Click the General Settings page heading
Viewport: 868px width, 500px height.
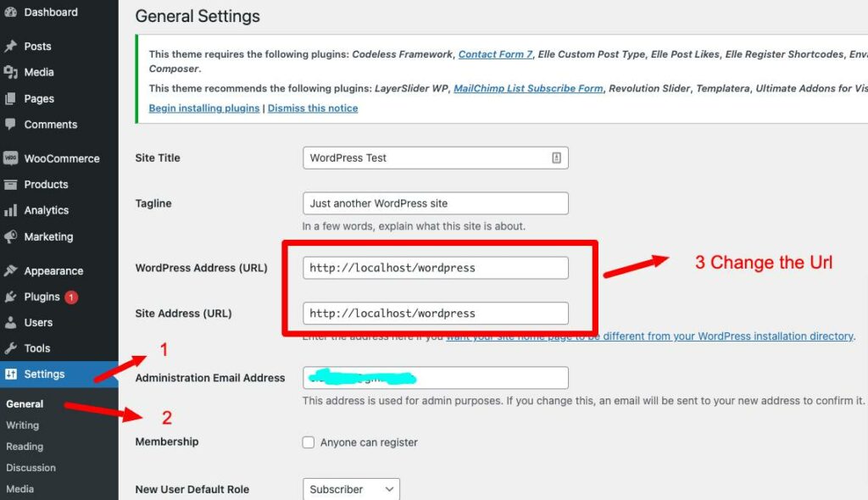(198, 16)
